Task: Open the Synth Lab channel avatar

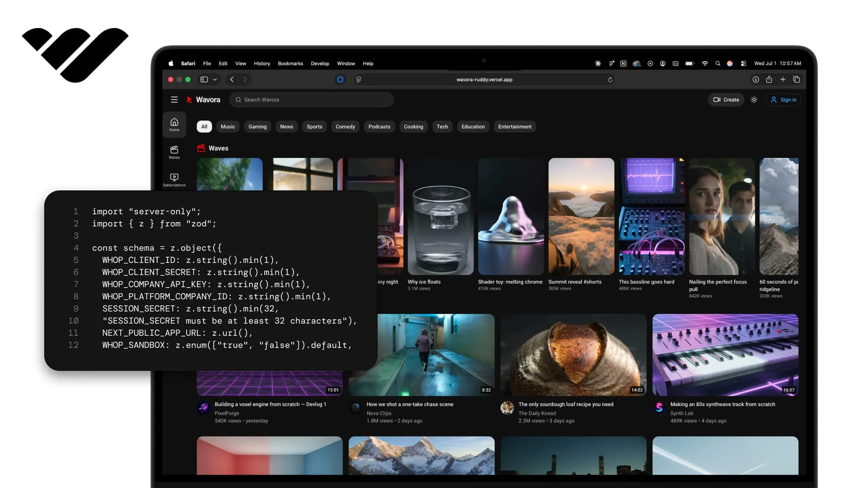Action: pos(659,407)
